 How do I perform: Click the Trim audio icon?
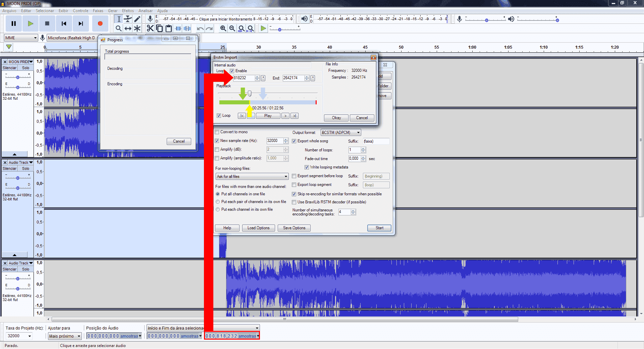[178, 29]
